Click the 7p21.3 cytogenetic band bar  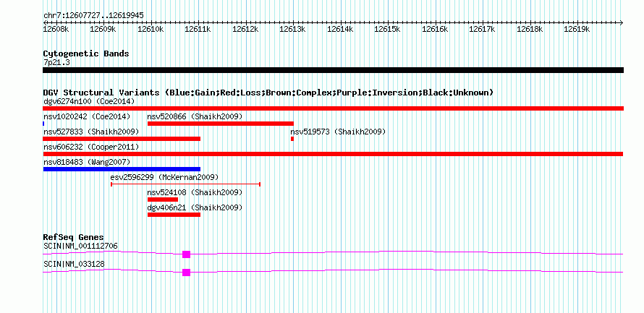(x=333, y=70)
